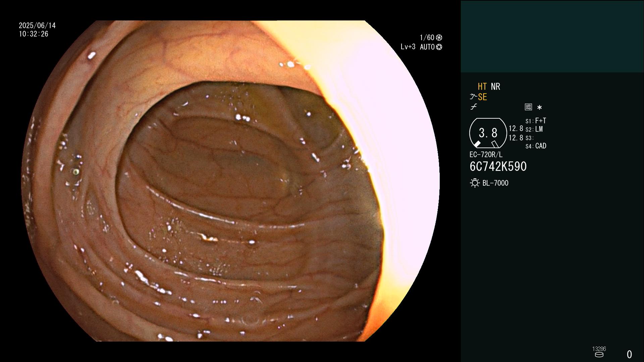Click the serial number 6C742K590
Viewport: 644px width, 362px height.
tap(498, 167)
